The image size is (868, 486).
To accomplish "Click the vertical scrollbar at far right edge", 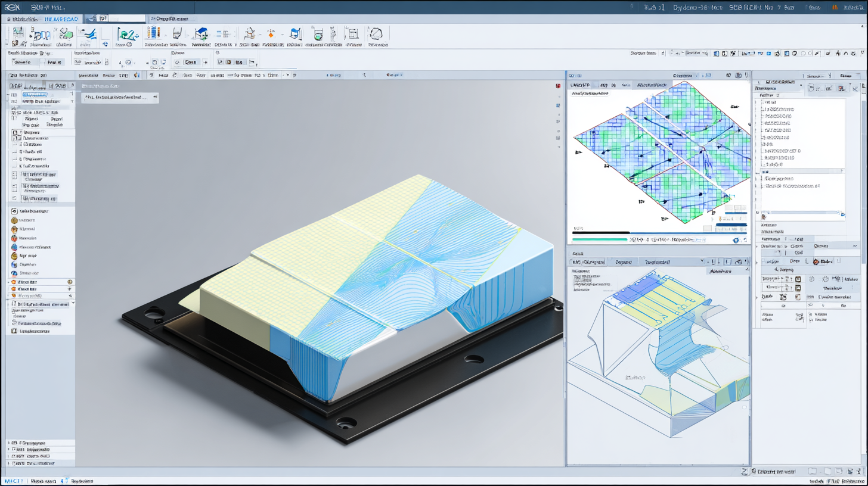I will pos(864,179).
